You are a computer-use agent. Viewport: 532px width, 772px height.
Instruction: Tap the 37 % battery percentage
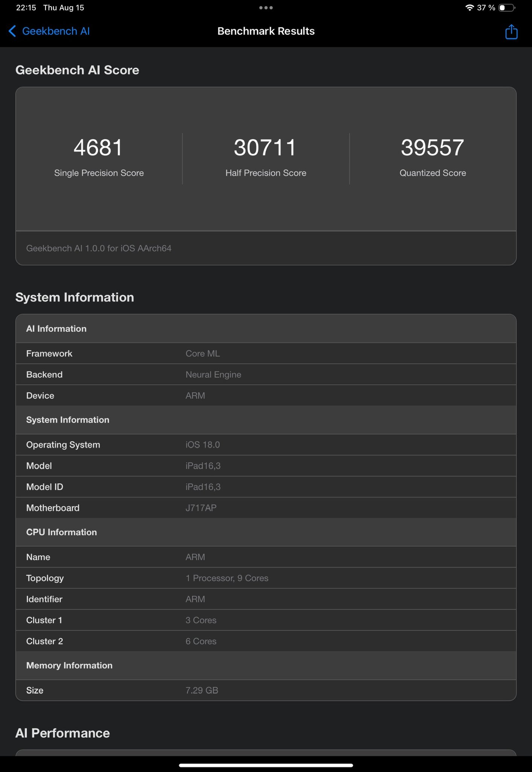[x=486, y=8]
